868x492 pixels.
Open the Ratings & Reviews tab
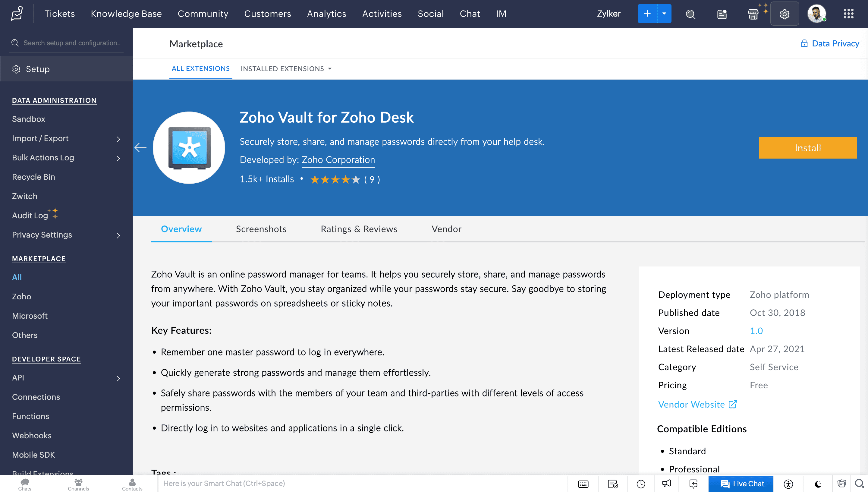coord(359,229)
